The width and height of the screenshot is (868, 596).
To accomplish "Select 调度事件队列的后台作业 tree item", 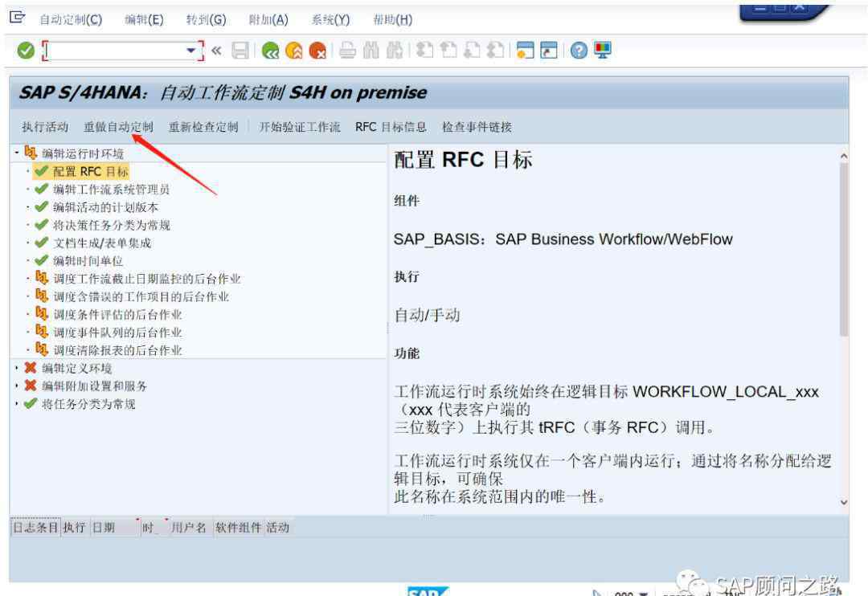I will (x=117, y=332).
